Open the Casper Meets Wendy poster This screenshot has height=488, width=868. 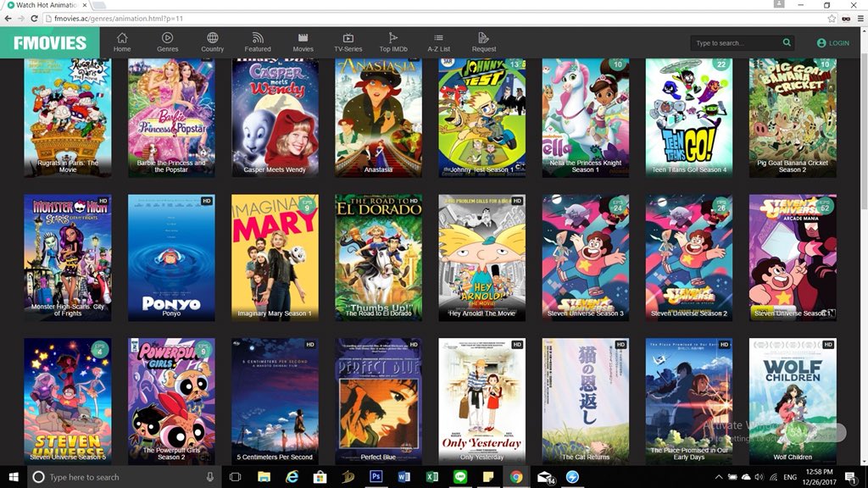coord(275,117)
